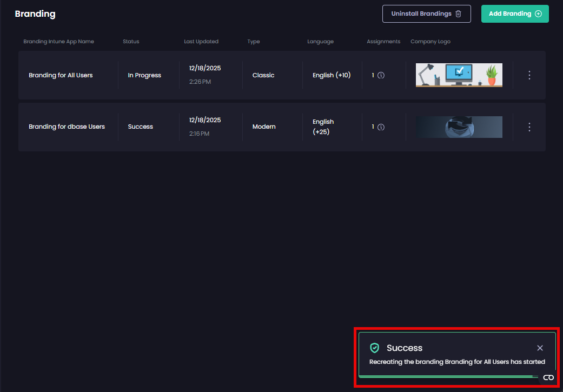
Task: Click the Type column header
Action: [253, 41]
